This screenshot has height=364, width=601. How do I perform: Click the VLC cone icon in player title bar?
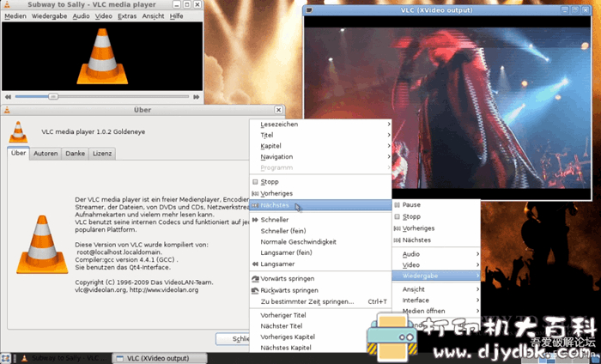coord(7,4)
